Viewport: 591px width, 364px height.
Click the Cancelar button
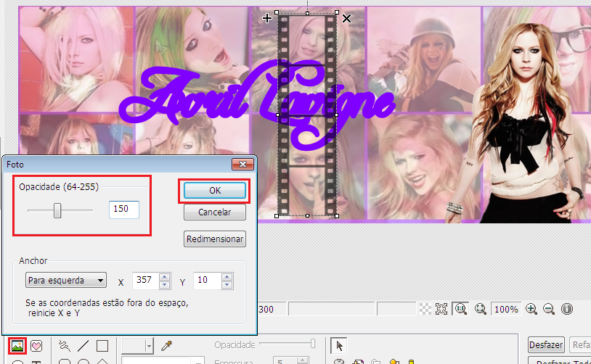pyautogui.click(x=215, y=212)
